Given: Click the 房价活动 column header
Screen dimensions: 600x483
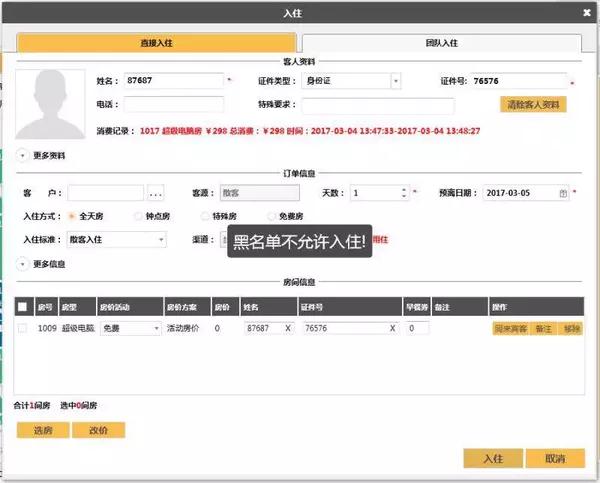Looking at the screenshot, I should click(130, 307).
